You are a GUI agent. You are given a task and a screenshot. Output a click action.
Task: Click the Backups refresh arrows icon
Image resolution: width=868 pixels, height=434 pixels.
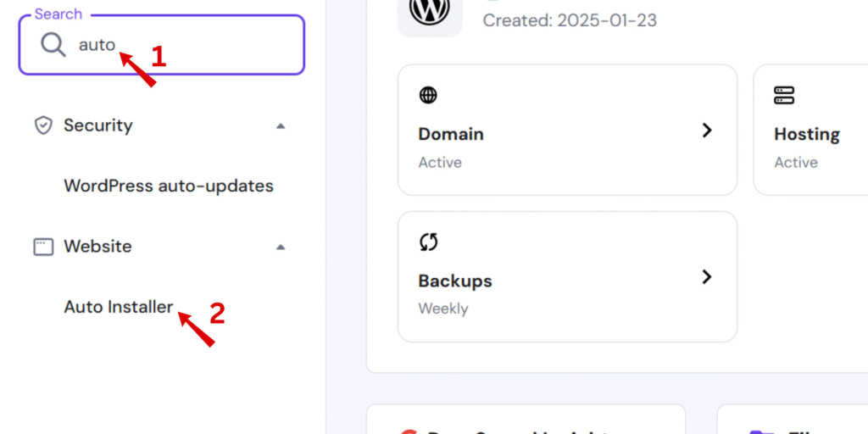pyautogui.click(x=428, y=242)
